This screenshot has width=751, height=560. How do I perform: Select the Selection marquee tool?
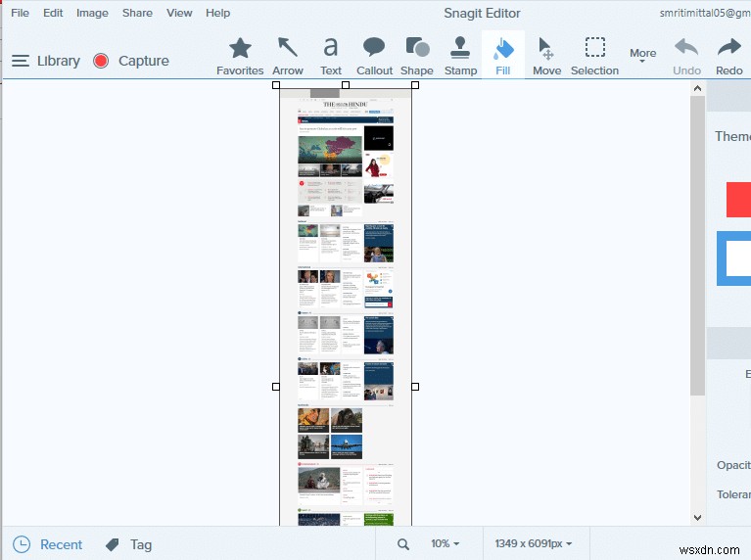click(594, 56)
